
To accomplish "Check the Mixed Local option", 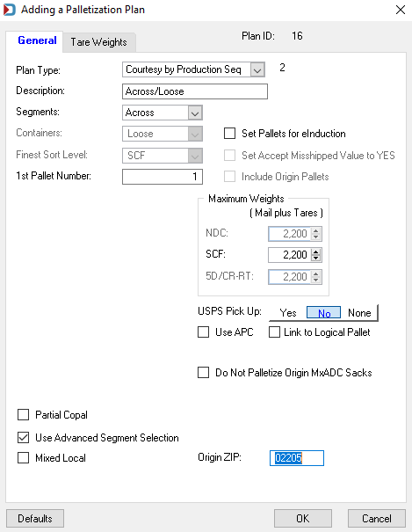I will [x=23, y=458].
